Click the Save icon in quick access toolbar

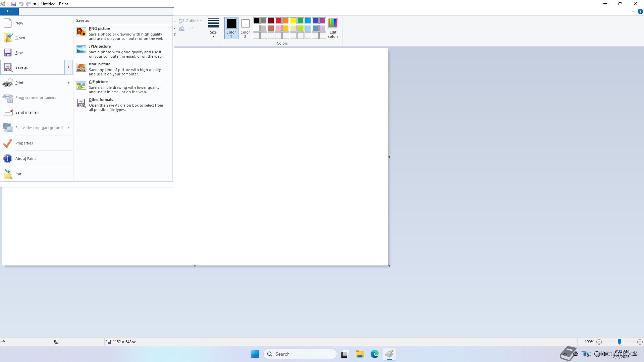pyautogui.click(x=14, y=4)
